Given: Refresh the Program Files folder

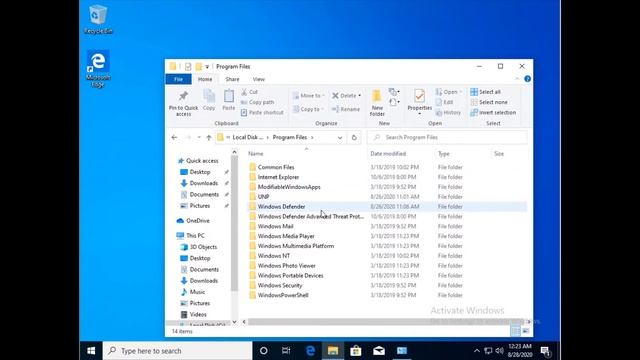Looking at the screenshot, I should (x=354, y=138).
